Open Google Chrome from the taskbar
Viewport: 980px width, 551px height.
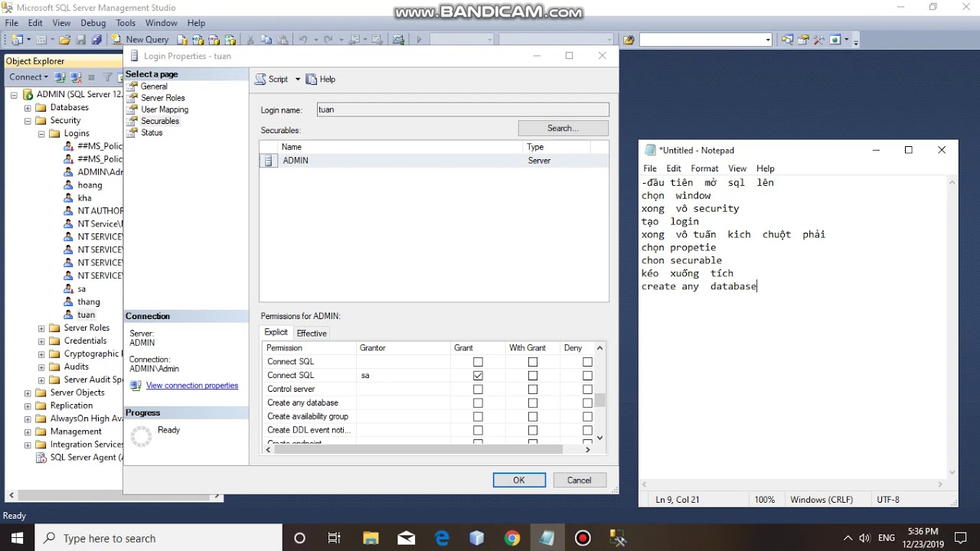[511, 538]
